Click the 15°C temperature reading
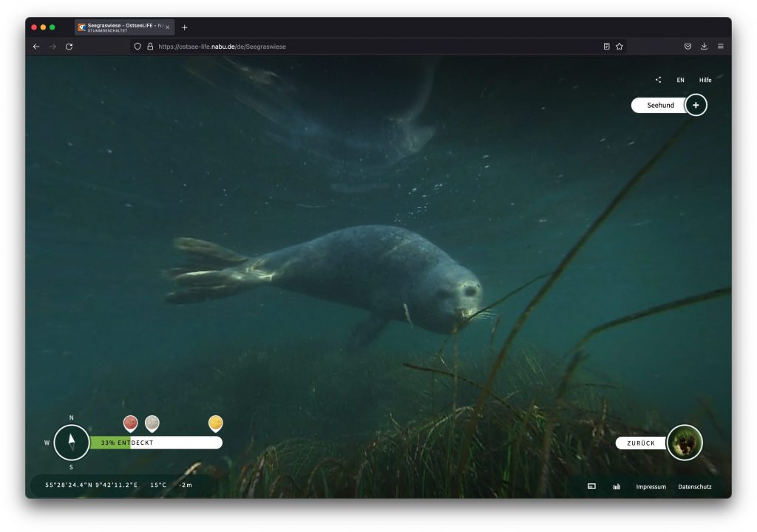757x532 pixels. 158,485
